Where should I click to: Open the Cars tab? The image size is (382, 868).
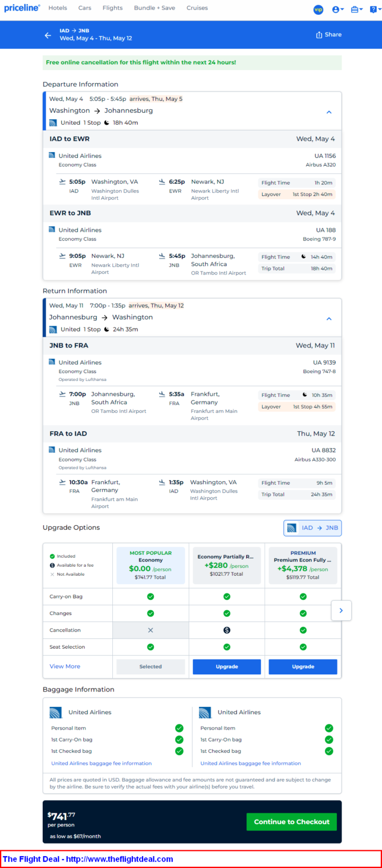click(85, 8)
